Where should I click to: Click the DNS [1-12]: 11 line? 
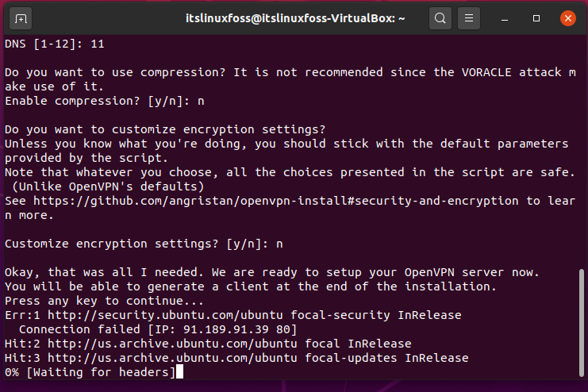point(55,44)
